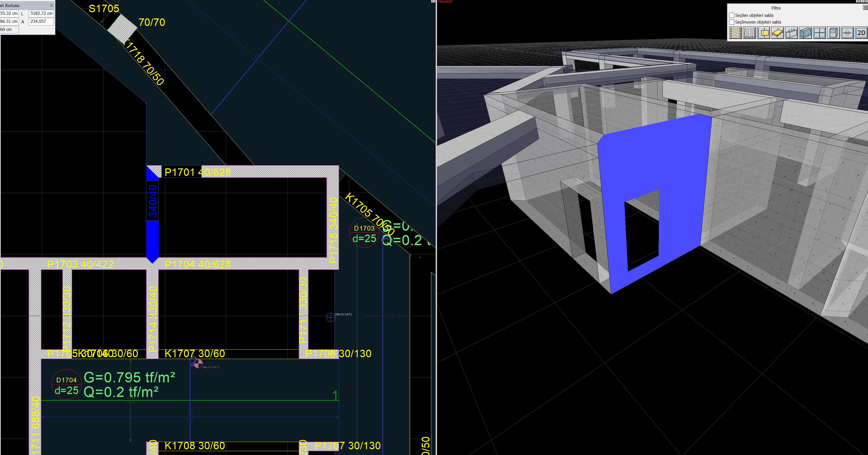This screenshot has height=455, width=868.
Task: Close the Koordinat Kutusu panel
Action: tap(51, 5)
